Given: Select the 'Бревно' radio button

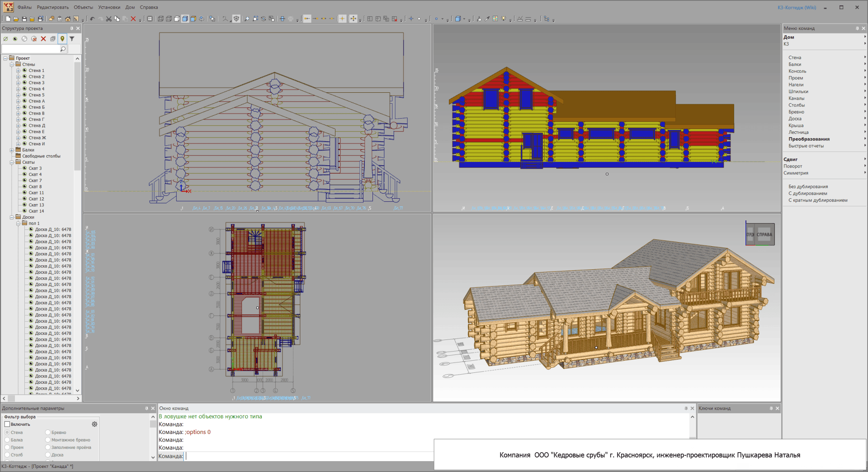Looking at the screenshot, I should click(48, 433).
